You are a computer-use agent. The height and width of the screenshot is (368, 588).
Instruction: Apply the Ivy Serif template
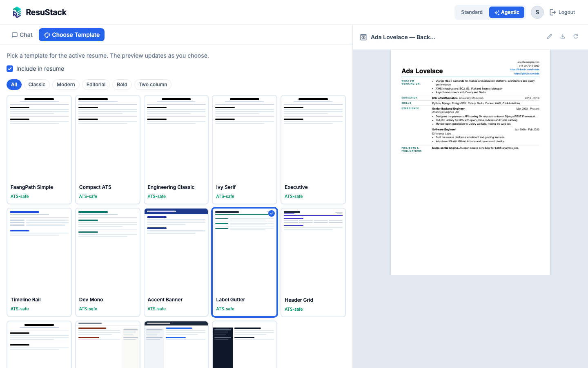click(x=245, y=150)
